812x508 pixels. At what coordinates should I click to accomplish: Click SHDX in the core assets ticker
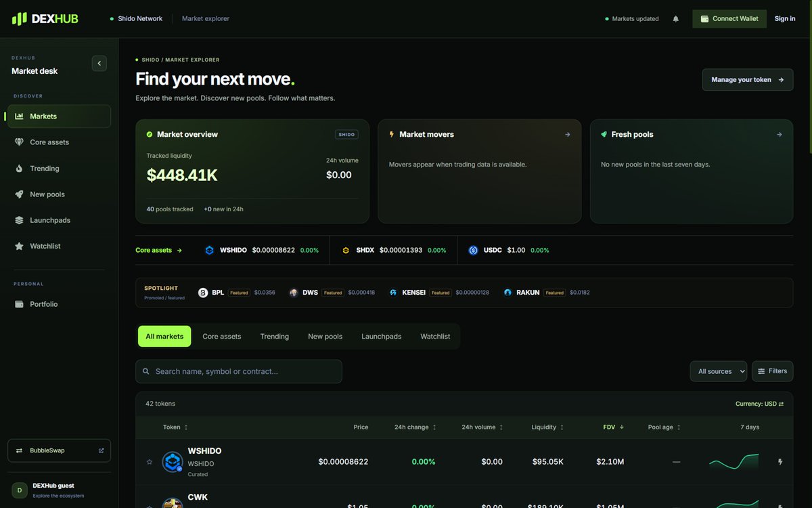(394, 250)
